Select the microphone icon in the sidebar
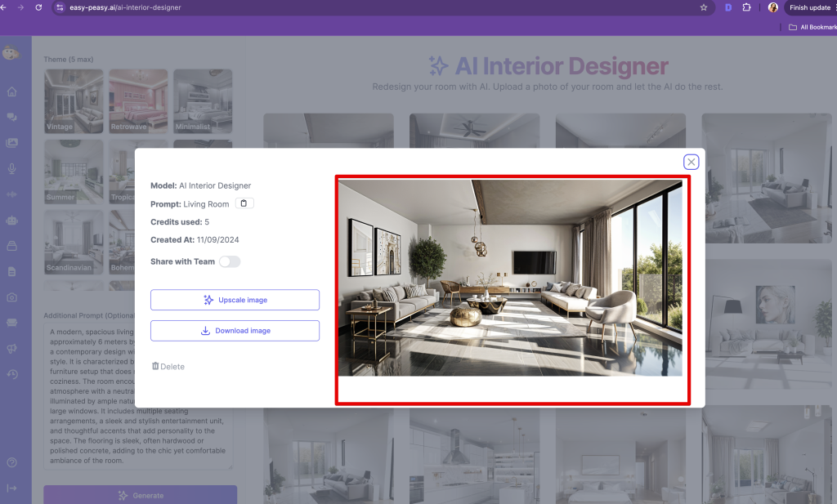The height and width of the screenshot is (504, 837). point(11,168)
